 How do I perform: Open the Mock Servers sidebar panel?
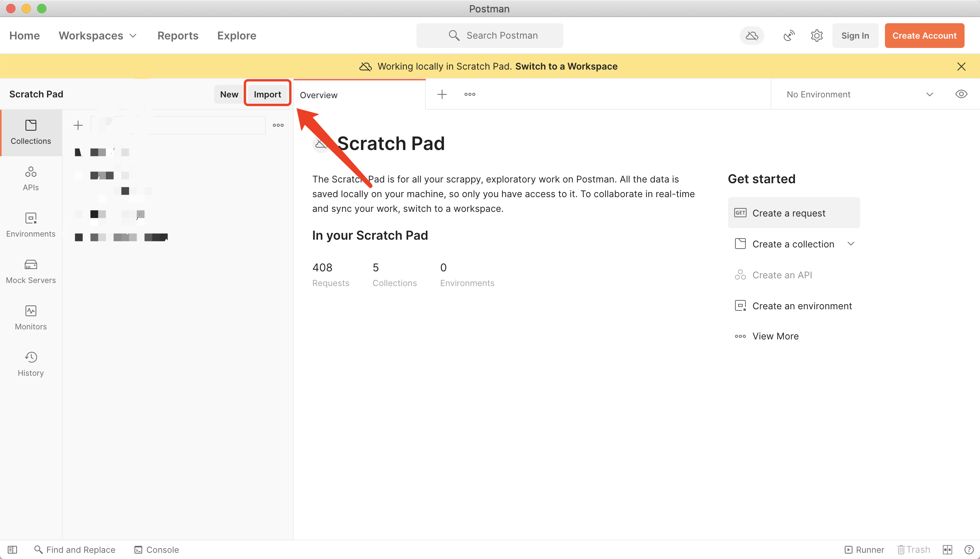[x=31, y=271]
